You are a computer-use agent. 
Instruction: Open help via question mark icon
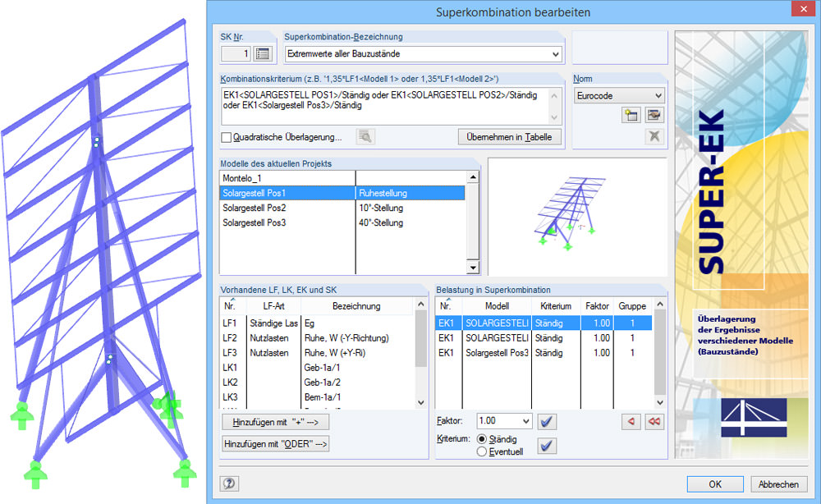[x=229, y=483]
